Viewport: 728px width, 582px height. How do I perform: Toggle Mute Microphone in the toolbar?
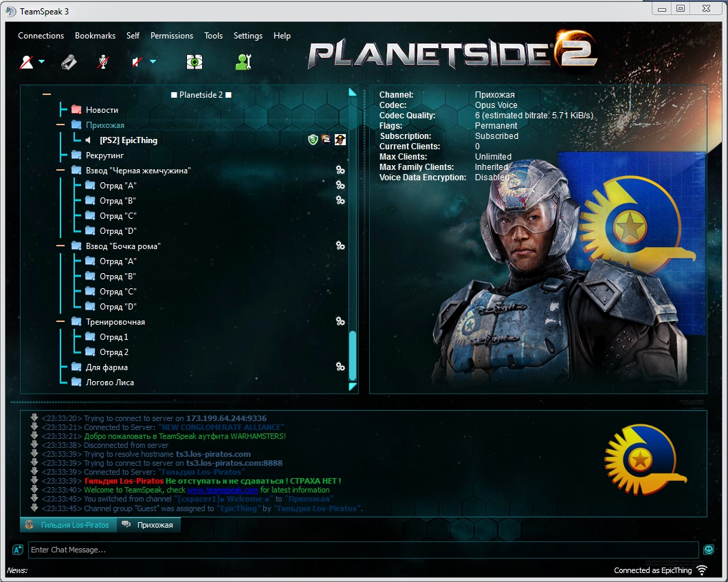point(102,62)
